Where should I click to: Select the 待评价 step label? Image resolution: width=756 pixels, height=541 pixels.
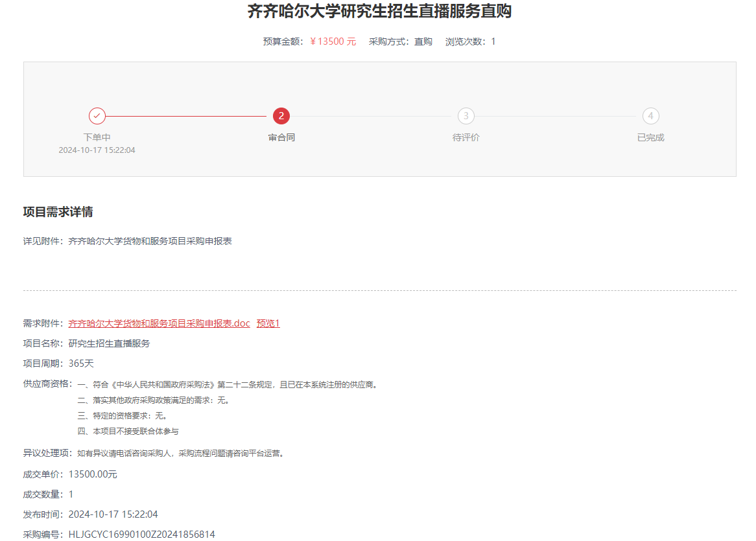pyautogui.click(x=466, y=137)
